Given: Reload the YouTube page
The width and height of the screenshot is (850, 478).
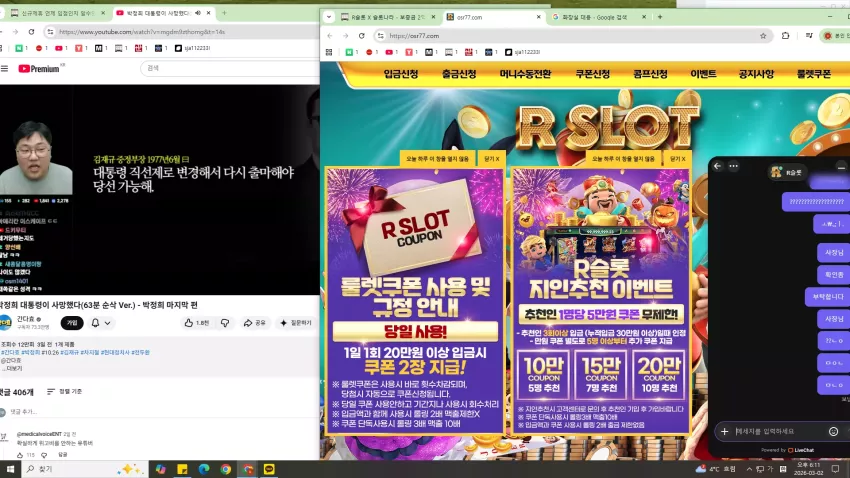Looking at the screenshot, I should 31,32.
